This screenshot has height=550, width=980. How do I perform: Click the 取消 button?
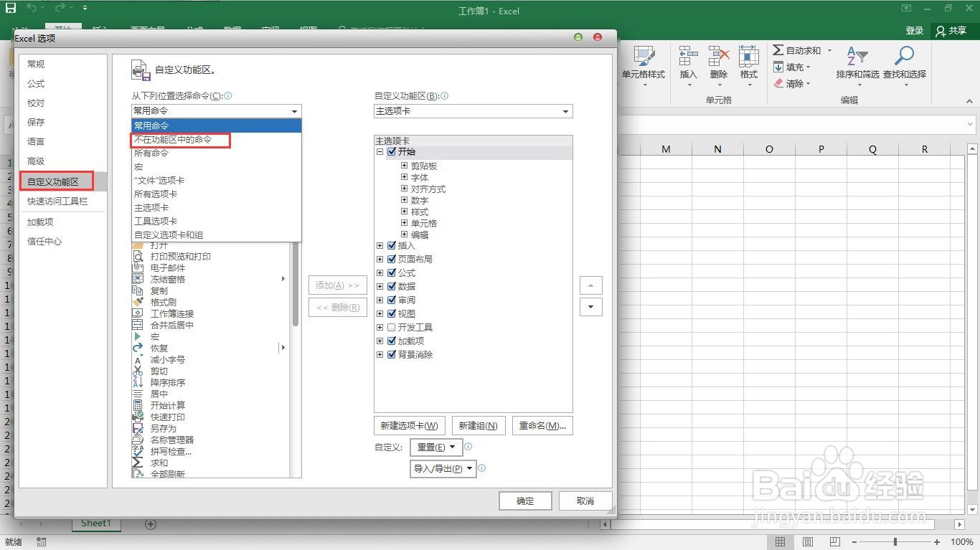click(585, 501)
